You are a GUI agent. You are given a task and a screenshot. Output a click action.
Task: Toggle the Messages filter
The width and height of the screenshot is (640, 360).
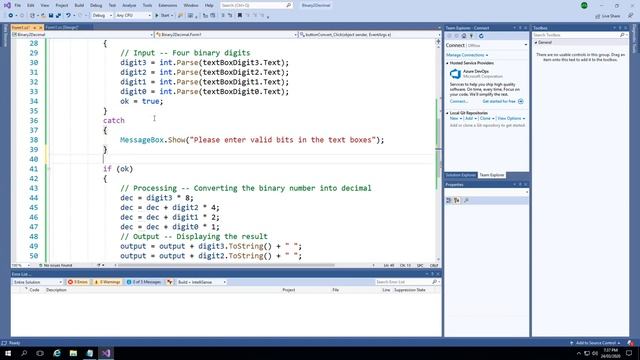pyautogui.click(x=144, y=282)
